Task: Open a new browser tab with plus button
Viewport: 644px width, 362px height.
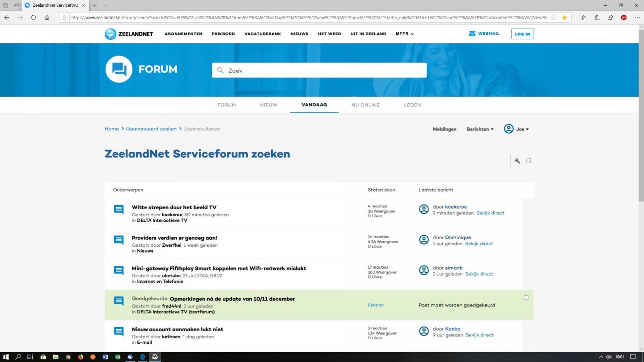Action: coord(94,5)
